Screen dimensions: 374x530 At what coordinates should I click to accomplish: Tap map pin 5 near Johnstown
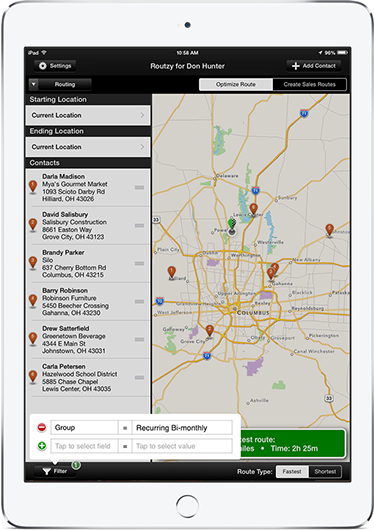[329, 230]
